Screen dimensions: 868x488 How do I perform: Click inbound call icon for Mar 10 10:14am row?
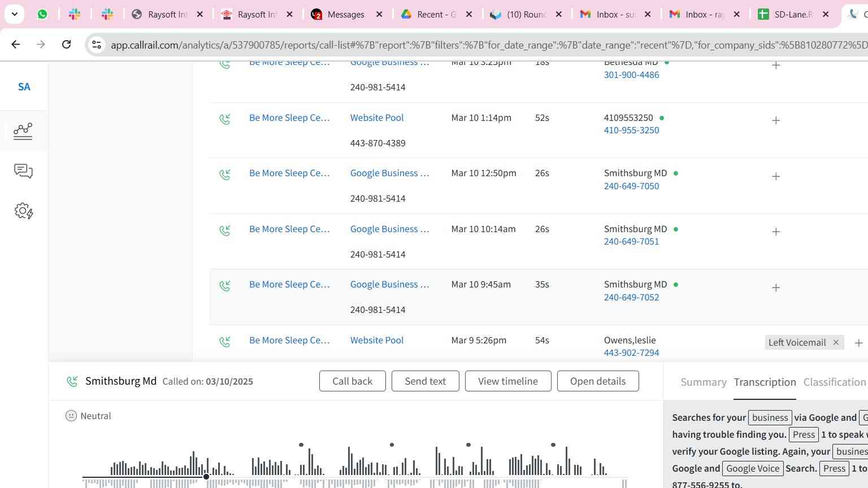point(225,230)
